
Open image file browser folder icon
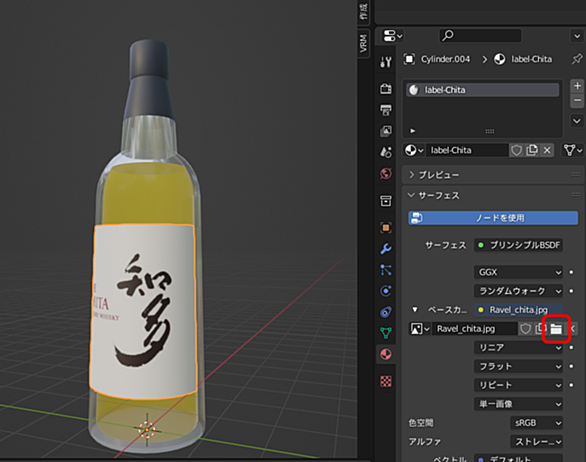[x=556, y=329]
